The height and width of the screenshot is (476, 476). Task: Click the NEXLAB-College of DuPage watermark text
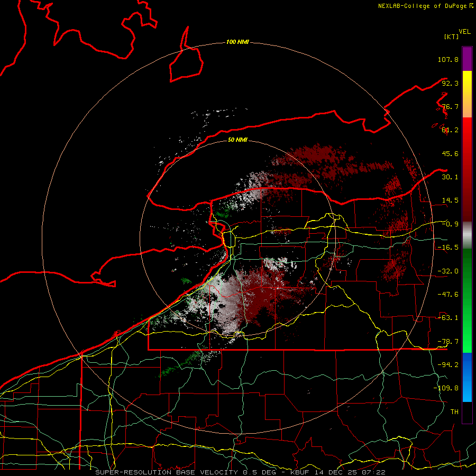tap(425, 6)
